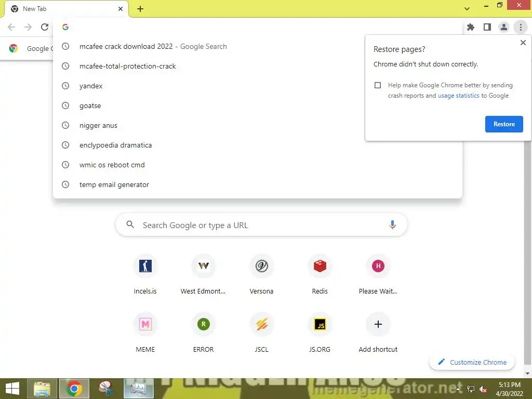Show hidden system tray icons
The image size is (532, 399).
pos(458,389)
